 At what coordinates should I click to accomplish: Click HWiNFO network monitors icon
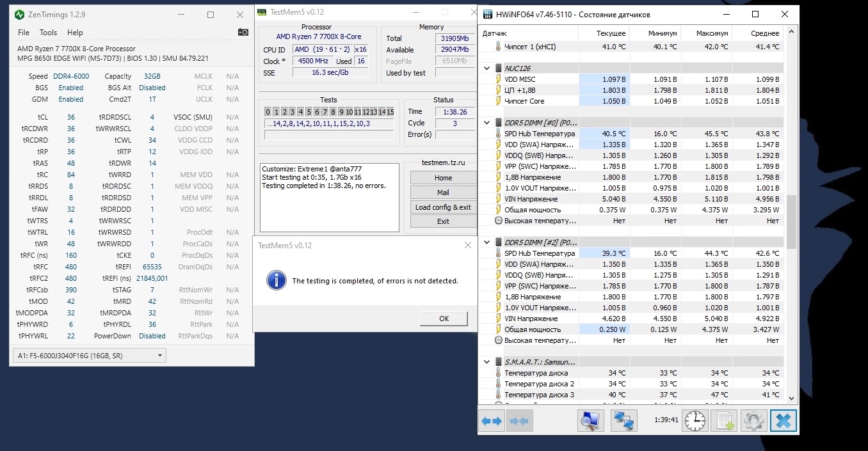[623, 421]
